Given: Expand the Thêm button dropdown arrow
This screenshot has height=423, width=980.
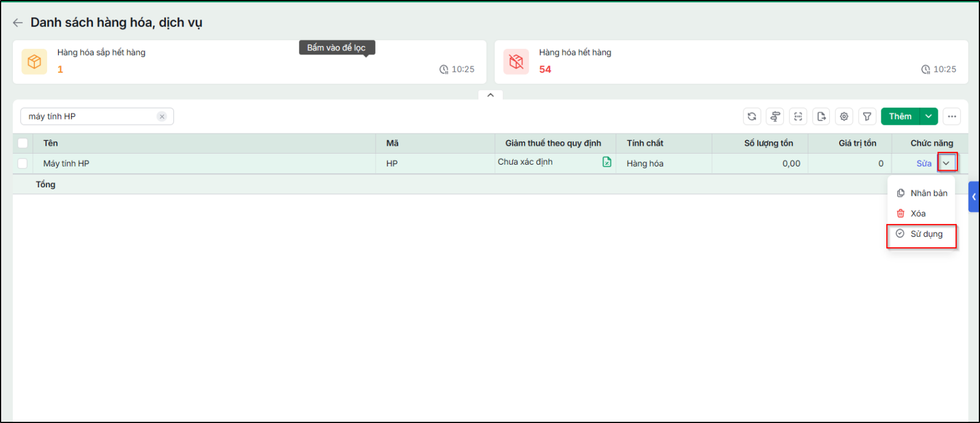Looking at the screenshot, I should 929,116.
